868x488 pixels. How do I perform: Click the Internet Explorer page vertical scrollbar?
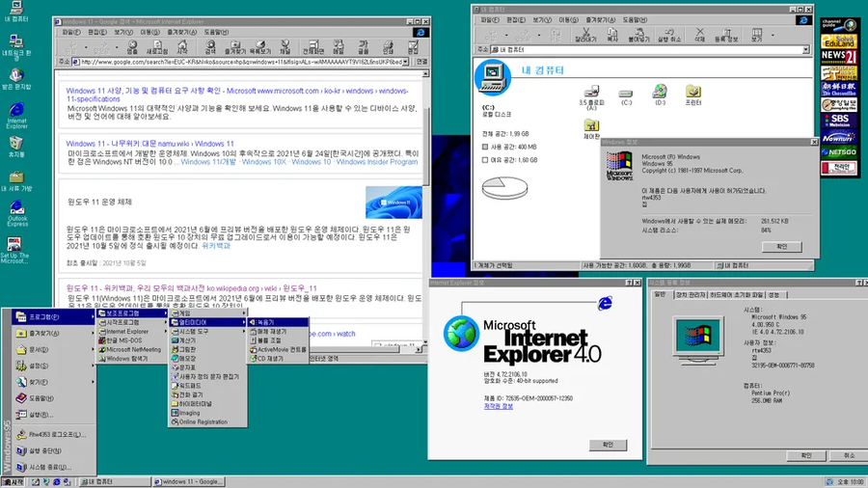pos(425,207)
